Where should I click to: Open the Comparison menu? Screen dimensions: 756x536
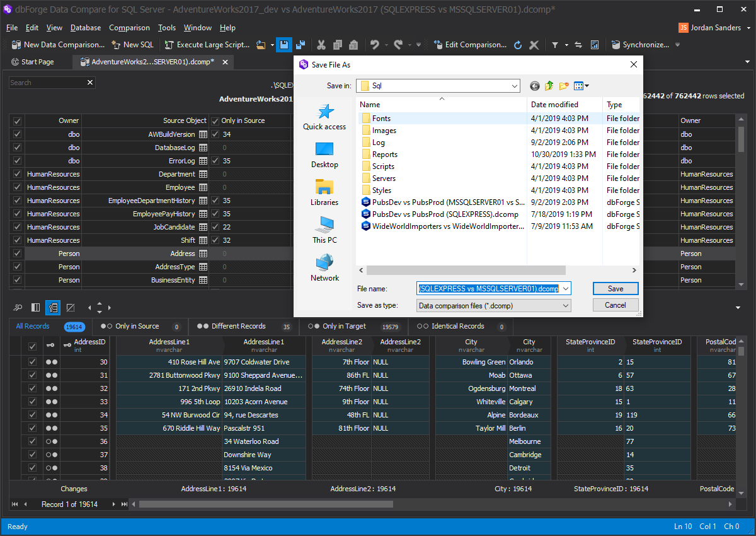pyautogui.click(x=129, y=28)
